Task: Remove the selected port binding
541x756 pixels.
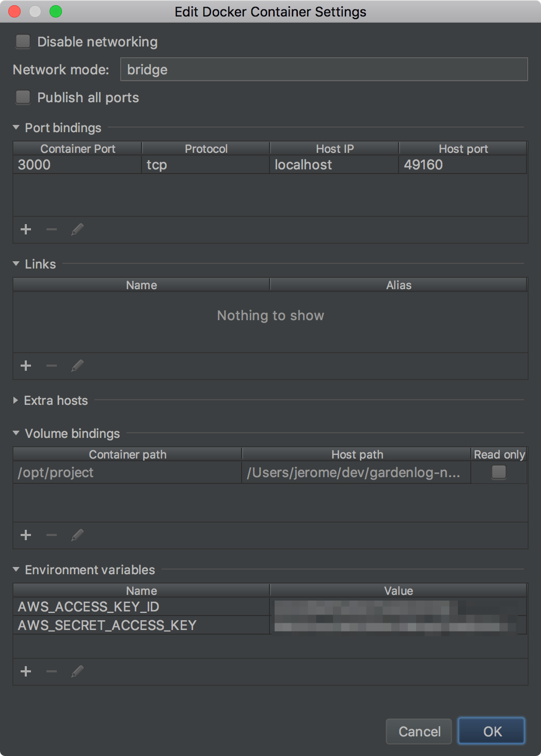Action: pos(52,229)
